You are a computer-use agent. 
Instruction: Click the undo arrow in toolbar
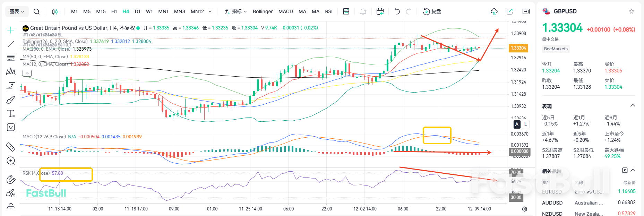click(x=397, y=12)
